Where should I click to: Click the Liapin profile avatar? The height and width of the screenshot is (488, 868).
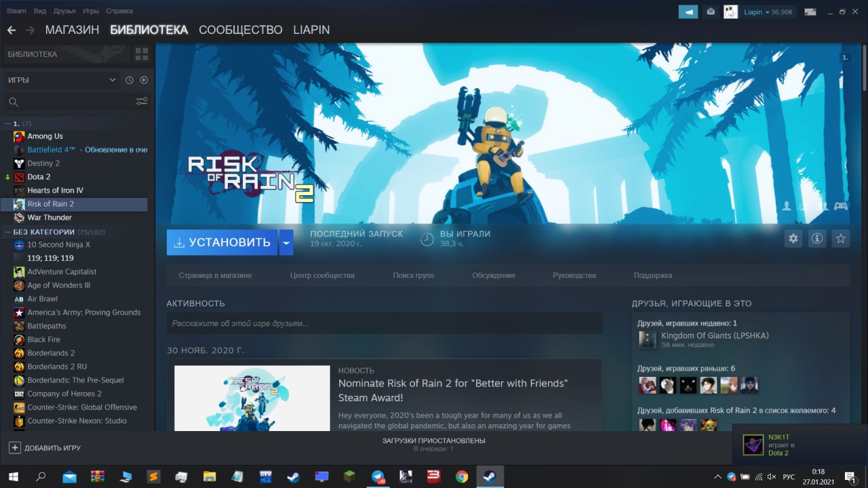coord(730,12)
